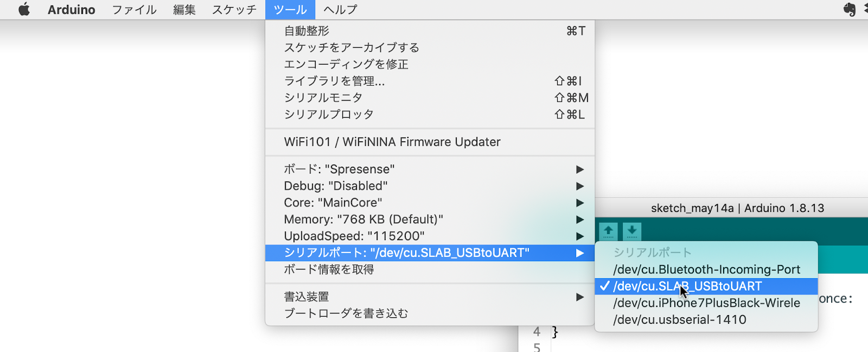Launch WiFi101 / WiFiNINA Firmware Updater
Viewport: 868px width, 352px height.
(x=430, y=142)
